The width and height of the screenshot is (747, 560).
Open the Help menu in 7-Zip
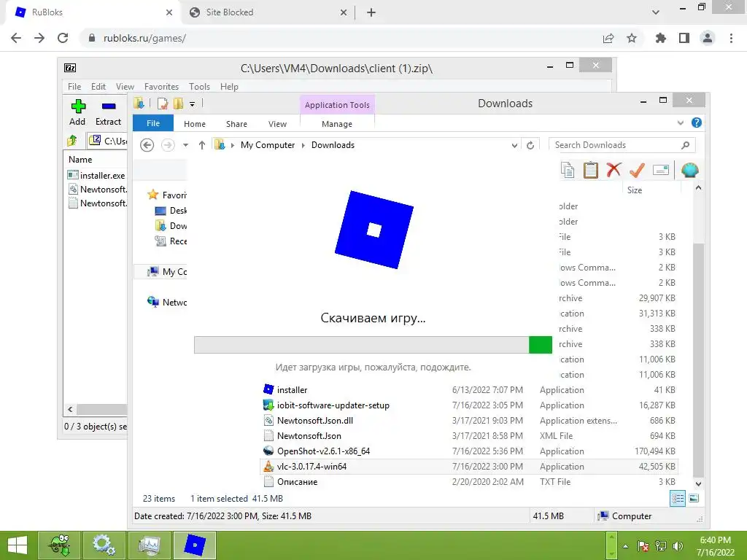coord(229,87)
